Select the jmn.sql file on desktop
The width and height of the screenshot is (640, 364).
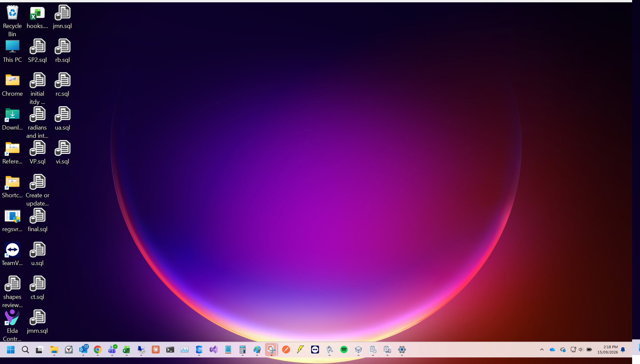[62, 17]
